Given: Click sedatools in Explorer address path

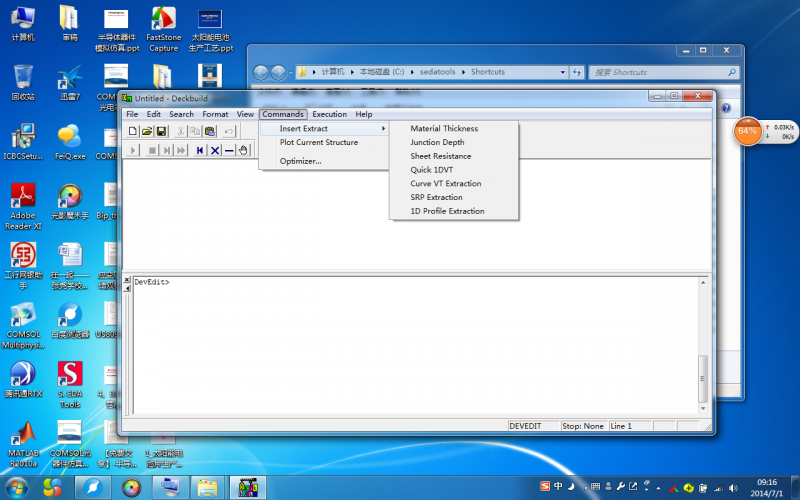Looking at the screenshot, I should click(437, 72).
